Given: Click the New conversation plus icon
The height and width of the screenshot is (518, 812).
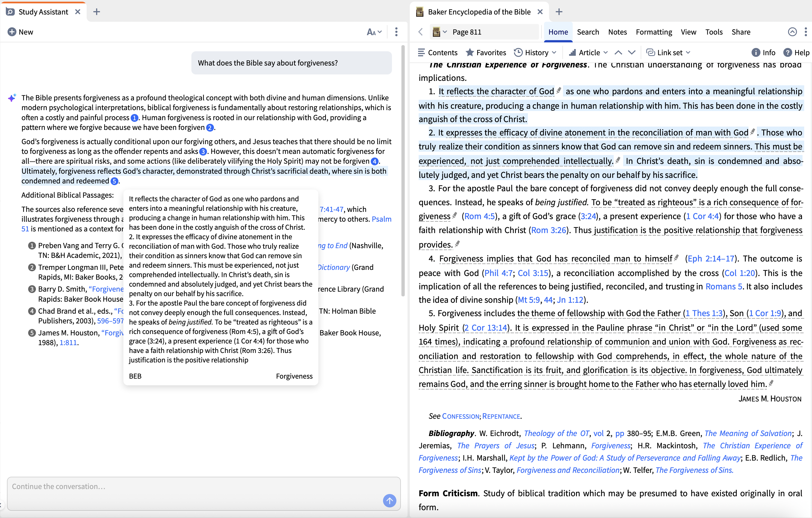Looking at the screenshot, I should (x=12, y=32).
